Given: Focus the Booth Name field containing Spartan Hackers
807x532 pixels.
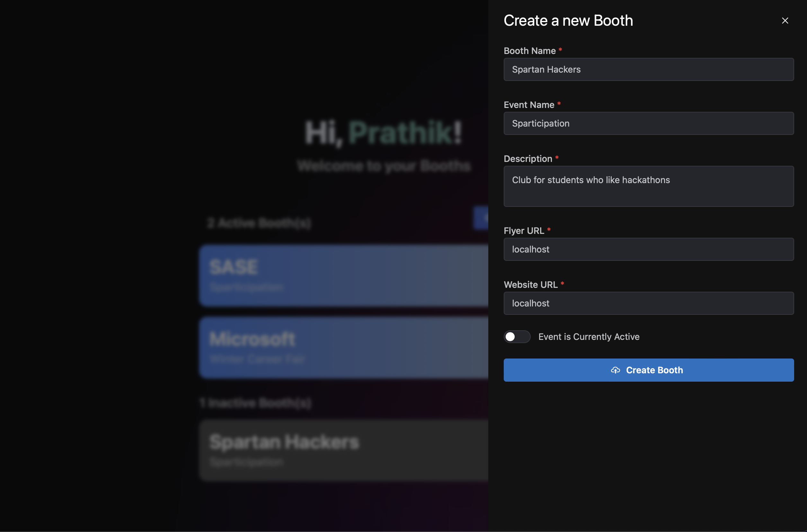Looking at the screenshot, I should (x=648, y=70).
